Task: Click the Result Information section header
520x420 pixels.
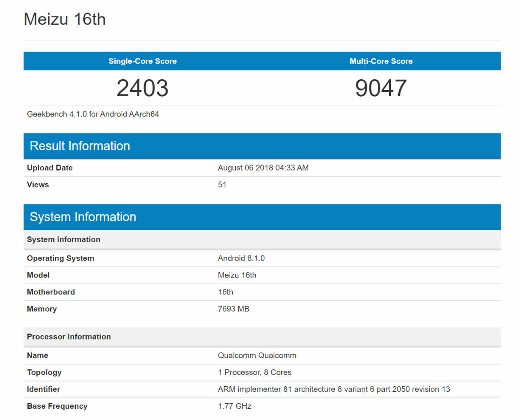Action: pos(262,146)
